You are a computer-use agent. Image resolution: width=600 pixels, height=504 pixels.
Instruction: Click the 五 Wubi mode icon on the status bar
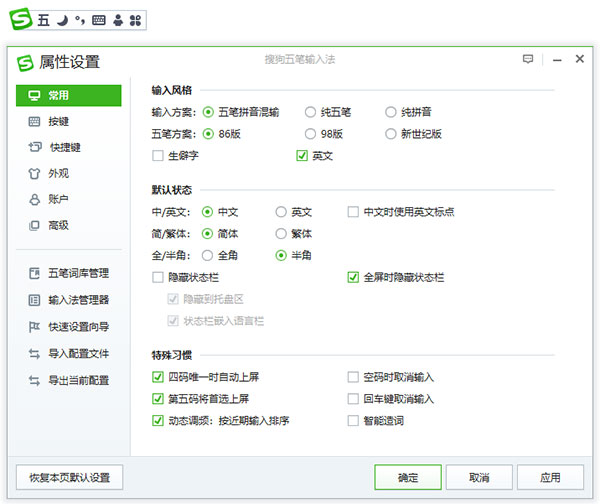[44, 20]
